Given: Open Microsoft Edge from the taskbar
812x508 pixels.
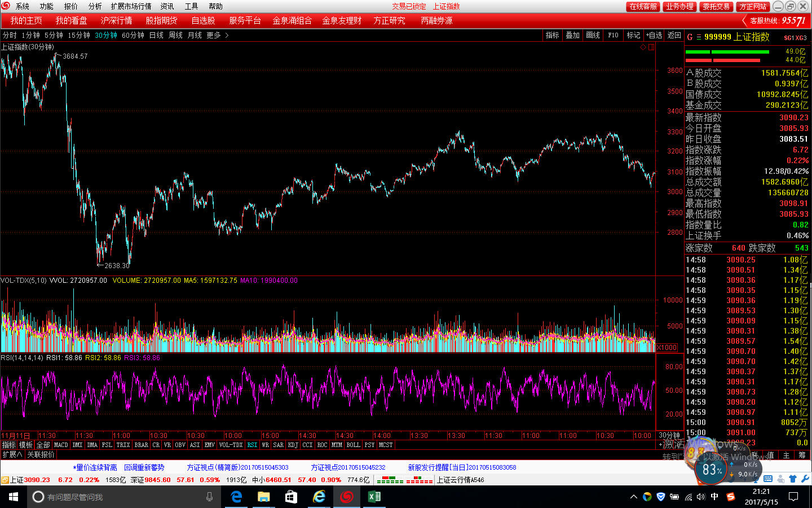Looking at the screenshot, I should (x=237, y=497).
